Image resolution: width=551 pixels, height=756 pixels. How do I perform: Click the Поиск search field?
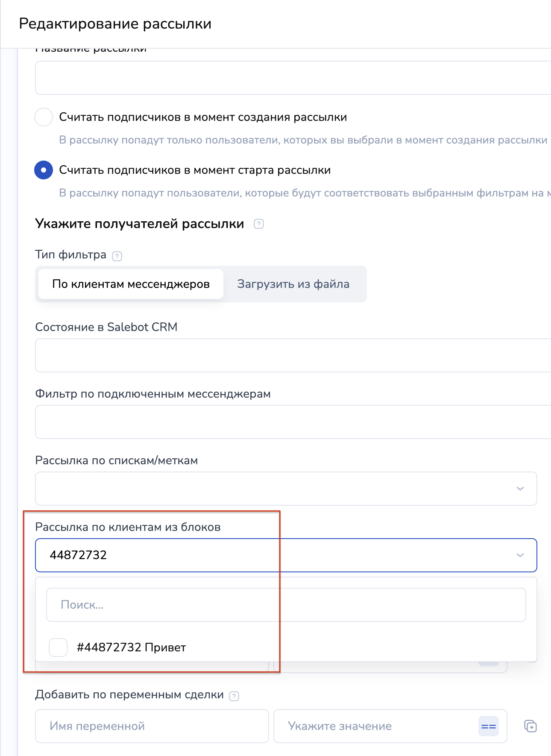point(285,605)
